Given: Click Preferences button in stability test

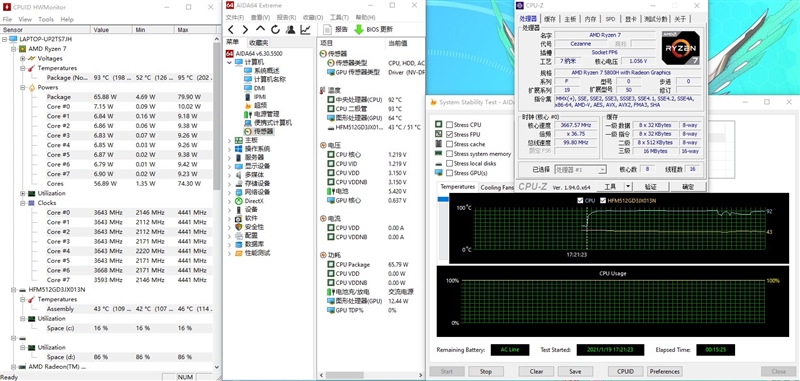Looking at the screenshot, I should 665,371.
